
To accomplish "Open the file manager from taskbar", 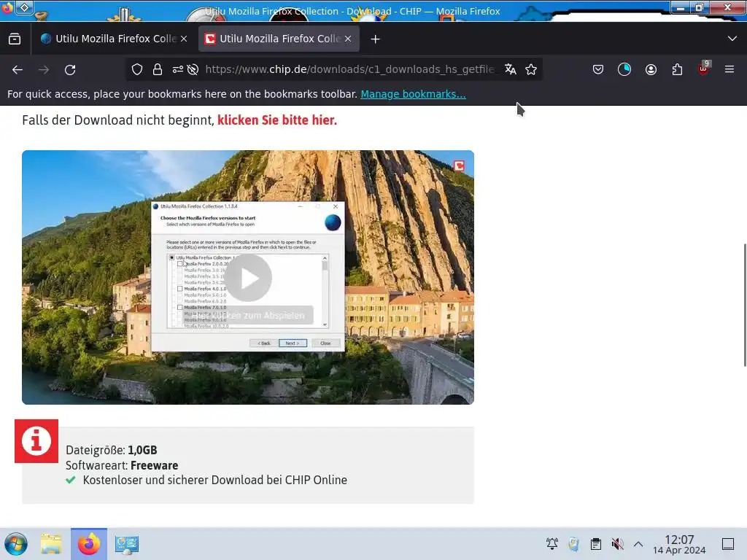I will pos(51,544).
